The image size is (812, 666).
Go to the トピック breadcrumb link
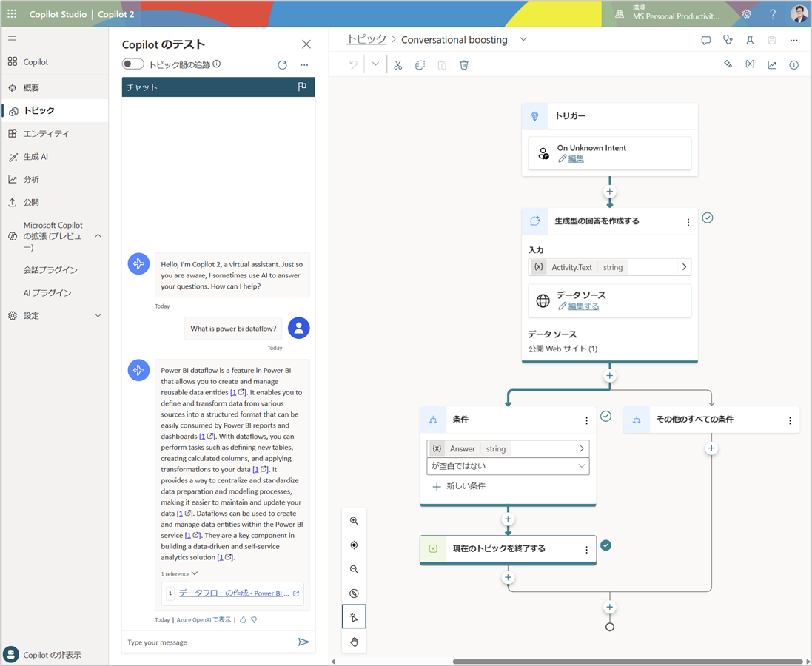366,39
